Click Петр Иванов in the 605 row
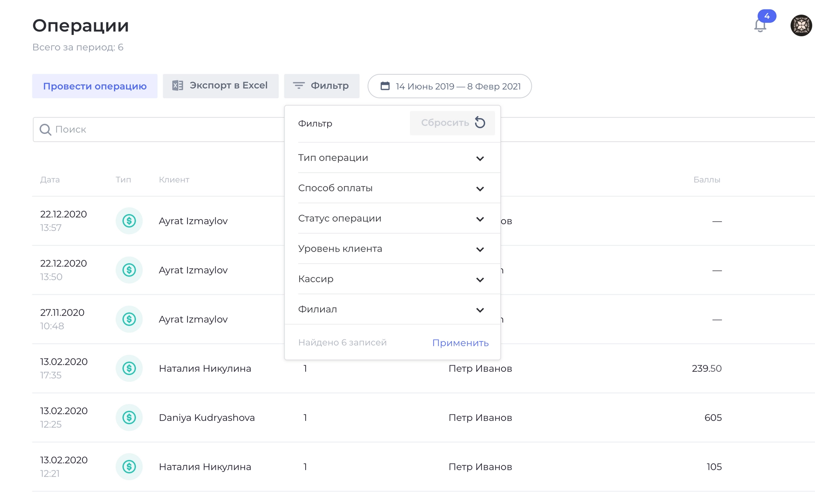Viewport: 815px width, 504px height. click(480, 418)
